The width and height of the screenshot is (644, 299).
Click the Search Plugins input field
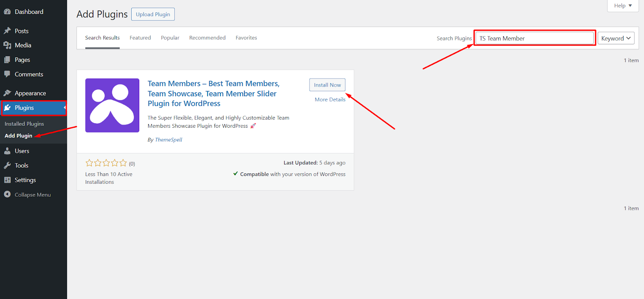535,38
